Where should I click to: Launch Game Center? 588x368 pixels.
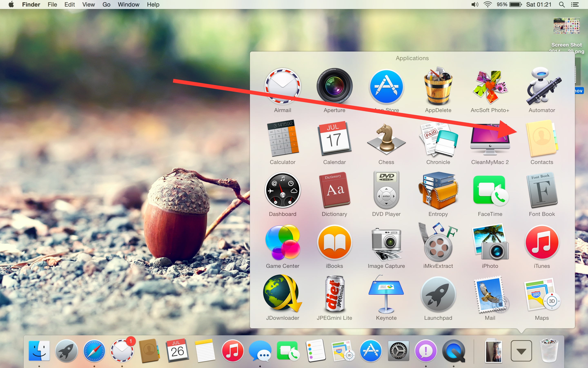pyautogui.click(x=282, y=242)
